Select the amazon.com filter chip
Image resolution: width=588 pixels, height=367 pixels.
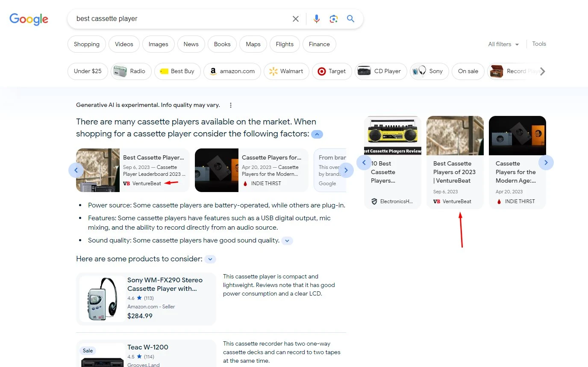pos(232,71)
